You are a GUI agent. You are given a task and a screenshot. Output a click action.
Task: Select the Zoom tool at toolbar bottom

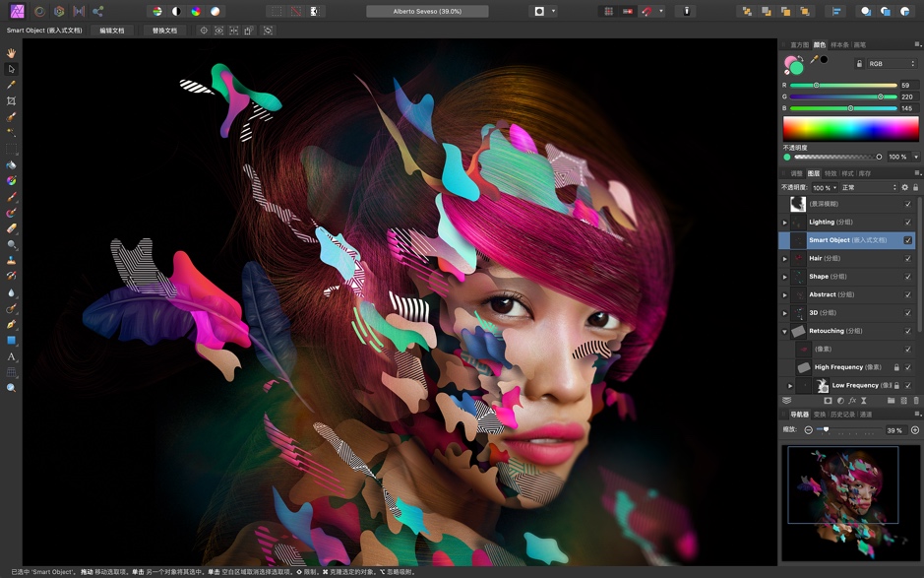12,386
